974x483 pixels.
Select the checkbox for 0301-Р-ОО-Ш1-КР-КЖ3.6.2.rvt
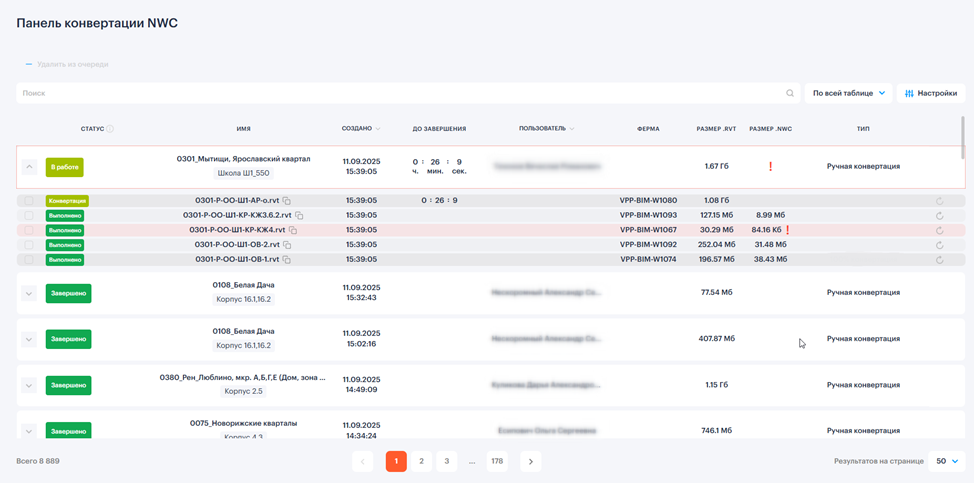pos(29,215)
